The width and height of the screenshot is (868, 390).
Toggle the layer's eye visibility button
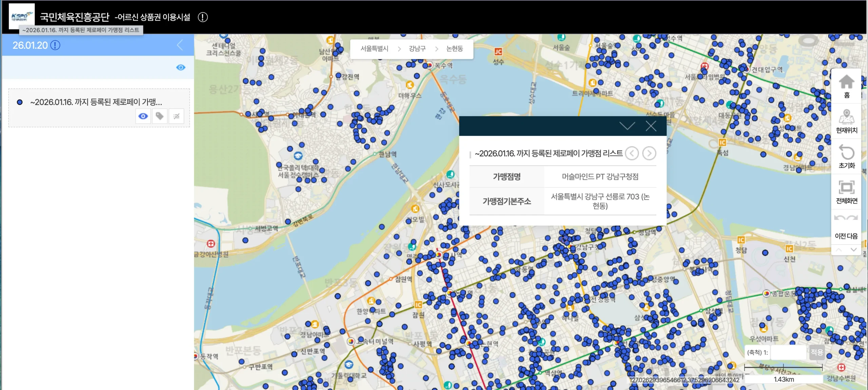pyautogui.click(x=143, y=116)
